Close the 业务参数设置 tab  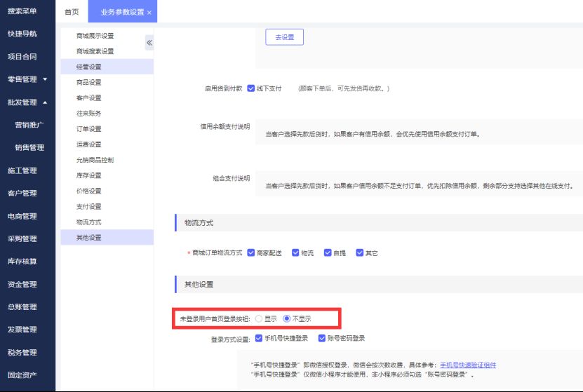(149, 13)
